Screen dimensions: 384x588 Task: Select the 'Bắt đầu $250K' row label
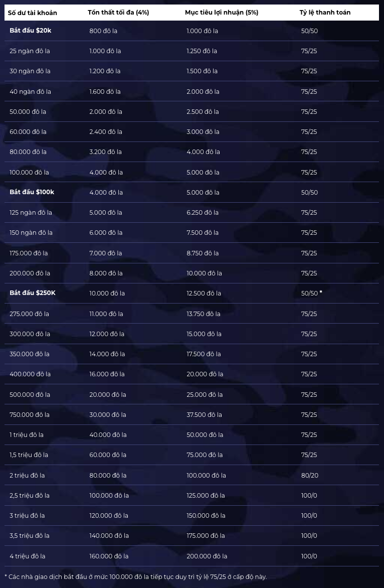pos(33,293)
